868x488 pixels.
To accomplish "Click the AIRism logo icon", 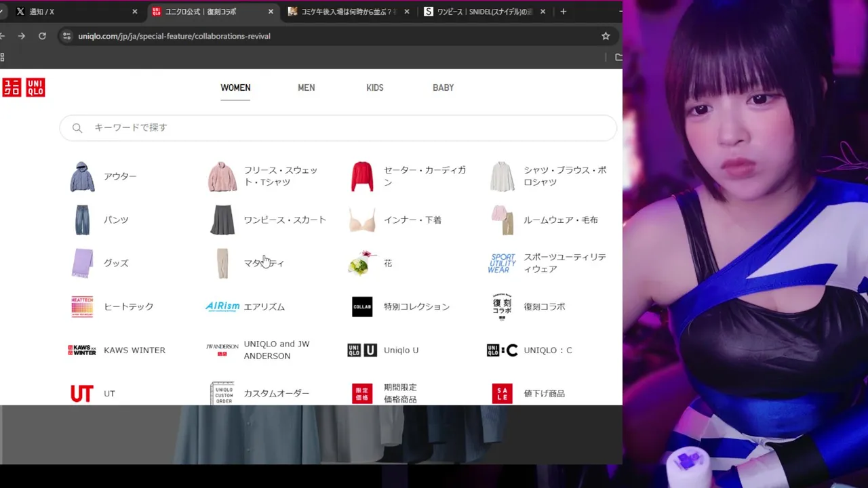I will click(222, 306).
